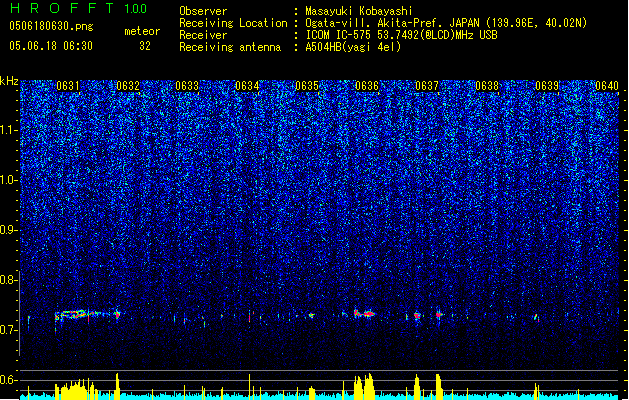Click the 0634 time marker

(247, 86)
